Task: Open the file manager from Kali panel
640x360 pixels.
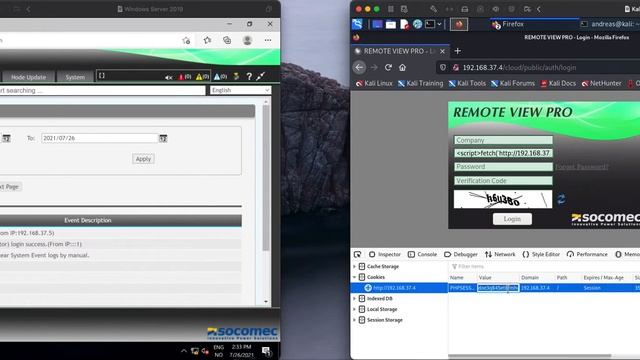Action: tap(391, 24)
